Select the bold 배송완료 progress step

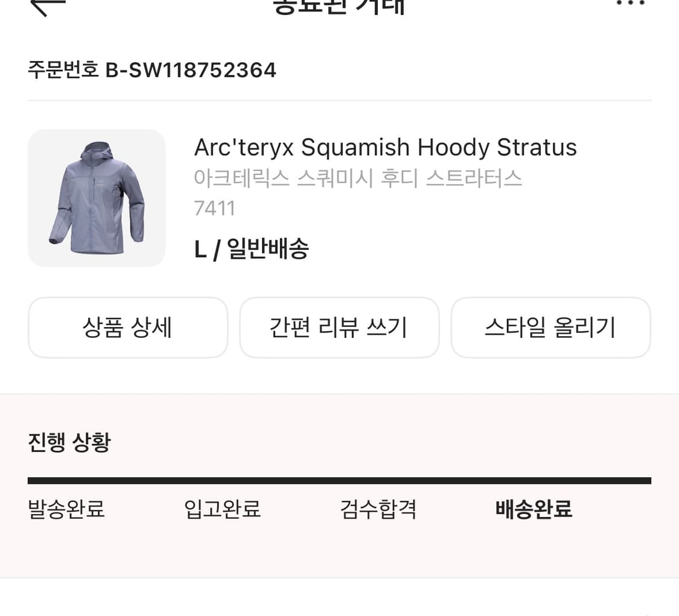pyautogui.click(x=534, y=509)
